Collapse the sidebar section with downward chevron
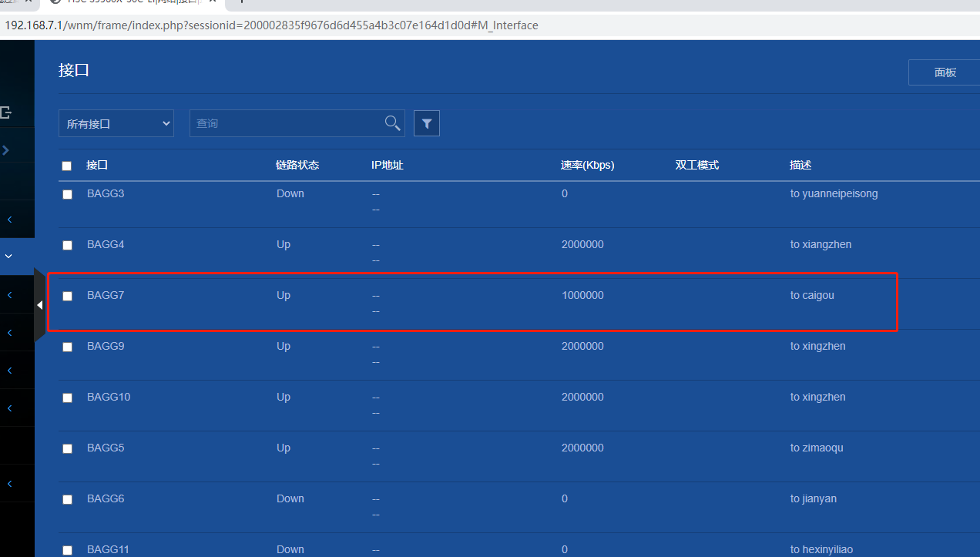Image resolution: width=980 pixels, height=557 pixels. click(x=8, y=256)
